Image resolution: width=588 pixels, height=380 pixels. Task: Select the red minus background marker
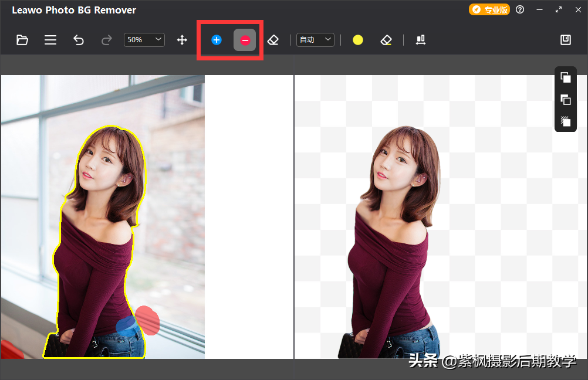245,40
